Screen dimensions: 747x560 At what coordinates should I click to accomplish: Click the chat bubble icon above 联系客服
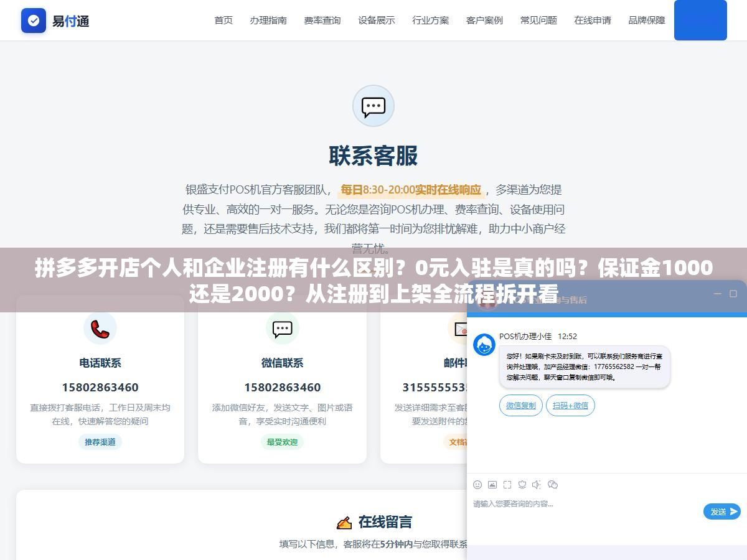point(374,106)
